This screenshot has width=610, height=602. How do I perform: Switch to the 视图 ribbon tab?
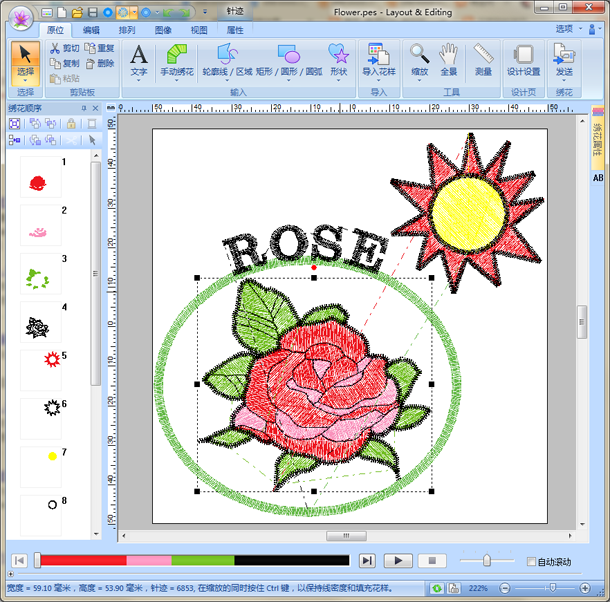tap(199, 30)
